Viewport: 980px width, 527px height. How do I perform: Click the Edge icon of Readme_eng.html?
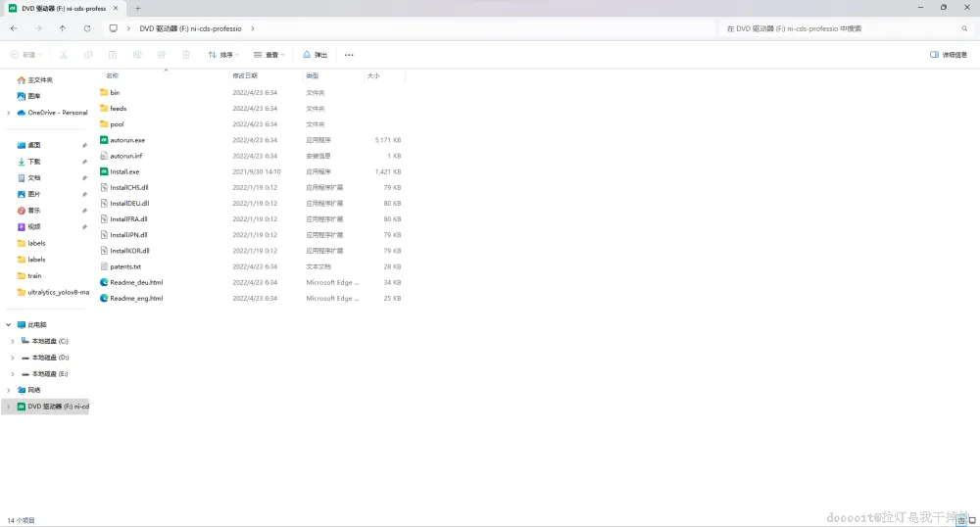point(104,299)
